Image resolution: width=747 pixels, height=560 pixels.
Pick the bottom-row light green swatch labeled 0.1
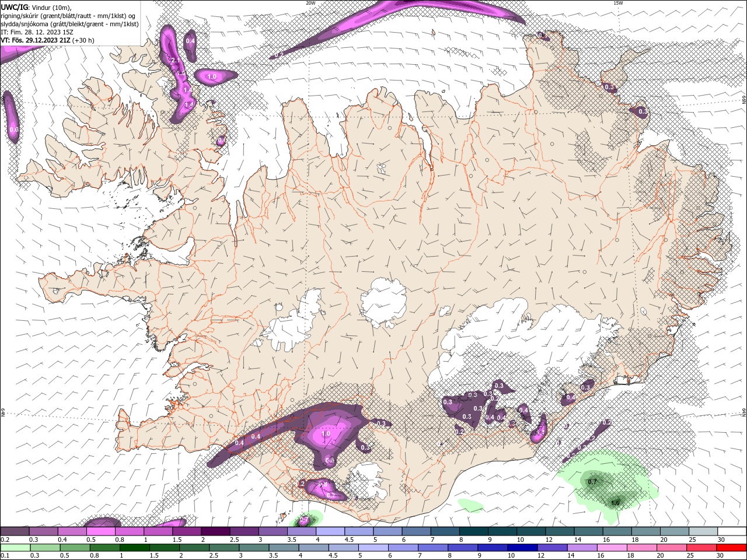click(15, 548)
